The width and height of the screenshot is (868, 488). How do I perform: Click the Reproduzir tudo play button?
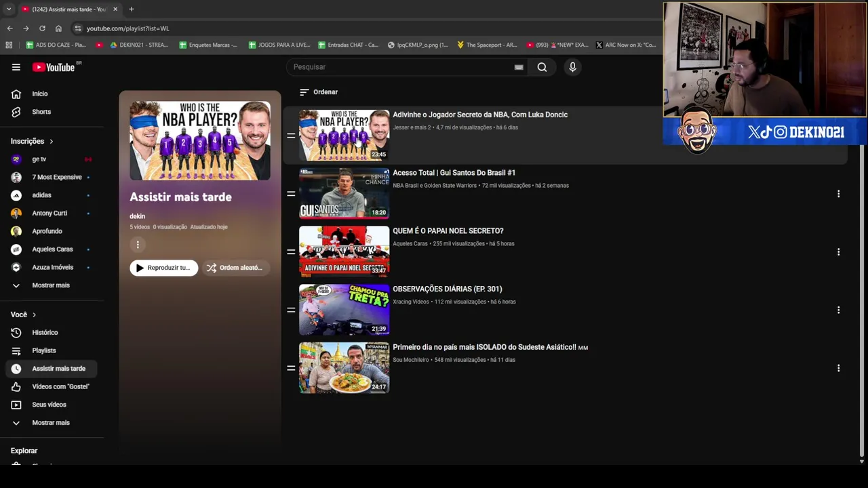pyautogui.click(x=164, y=268)
